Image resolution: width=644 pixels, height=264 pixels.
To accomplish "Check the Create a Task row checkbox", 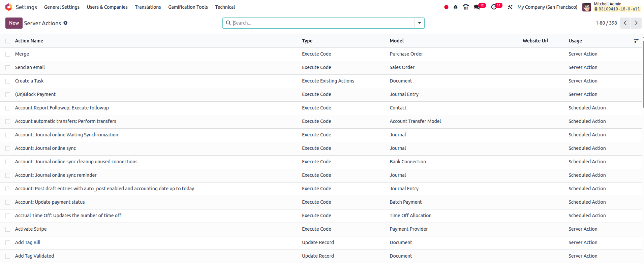I will [x=8, y=81].
